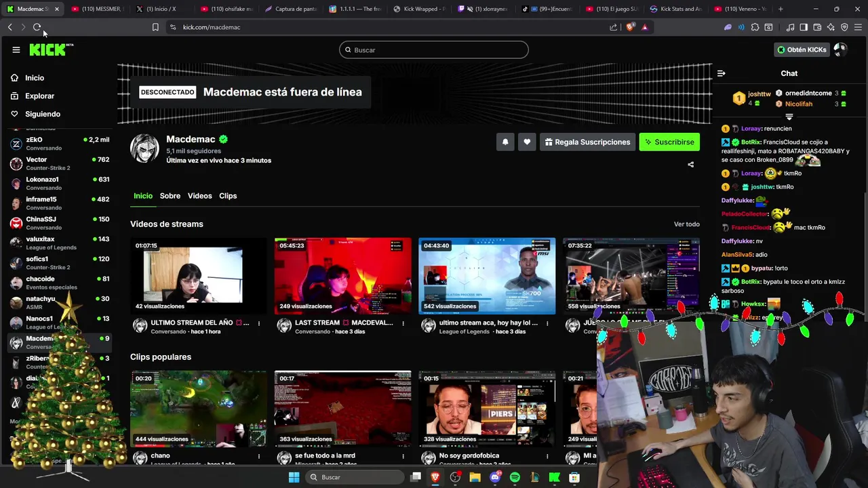Open ULTIMO STREAM DEL AÑO video thumbnail
Viewport: 868px width, 488px height.
point(199,276)
